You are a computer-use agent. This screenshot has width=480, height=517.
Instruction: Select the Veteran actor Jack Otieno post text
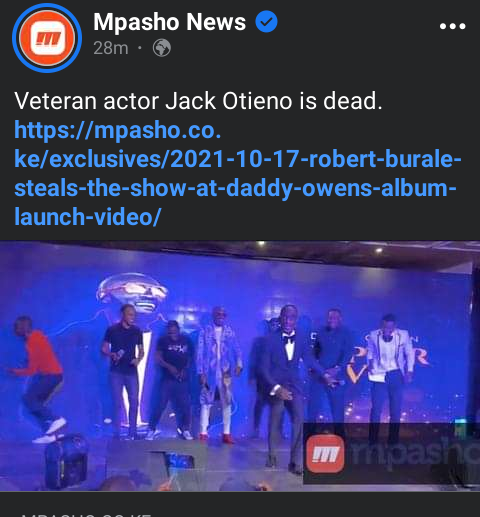tap(198, 101)
